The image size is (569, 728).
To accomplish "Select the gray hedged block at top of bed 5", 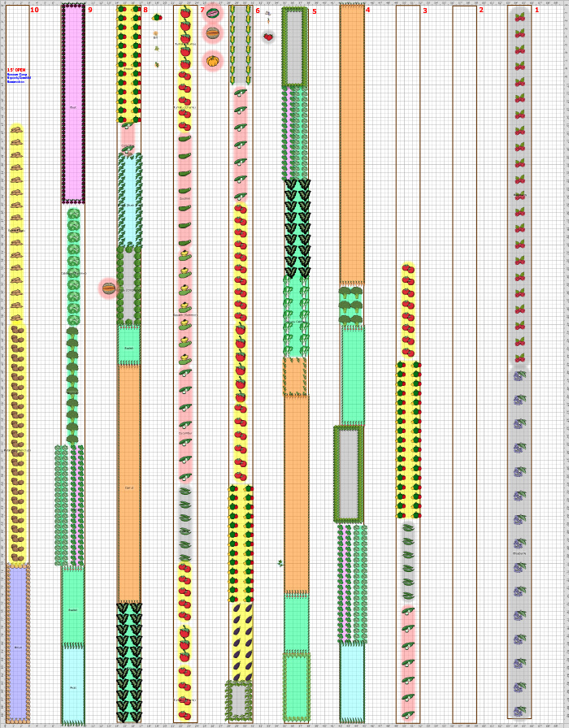I will tap(294, 47).
